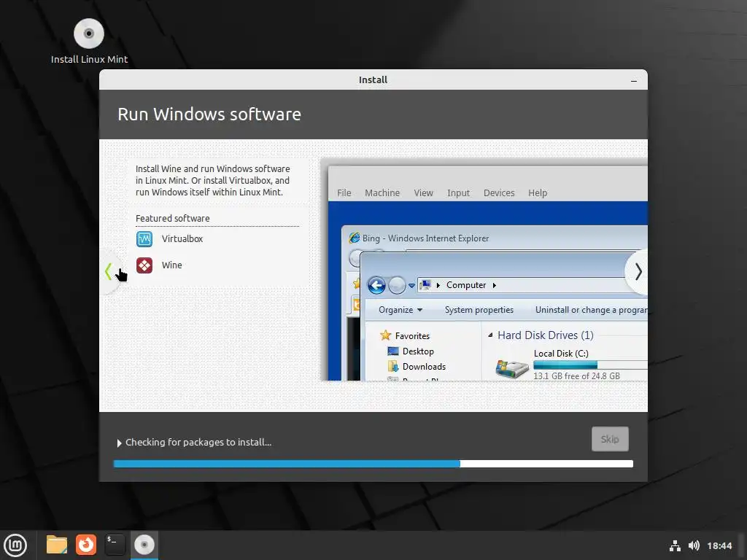Screen dimensions: 747x560
Task: Click the installation progress bar
Action: pyautogui.click(x=373, y=464)
